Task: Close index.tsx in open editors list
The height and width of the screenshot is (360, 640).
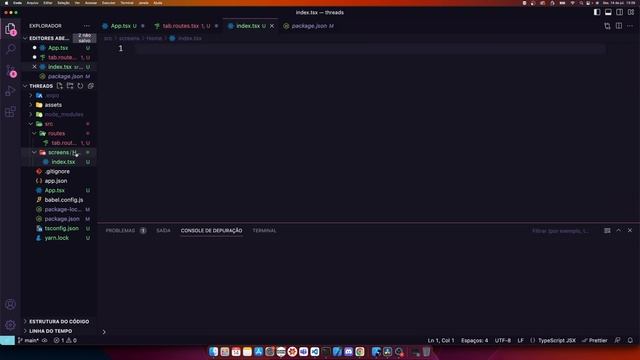Action: (x=34, y=67)
